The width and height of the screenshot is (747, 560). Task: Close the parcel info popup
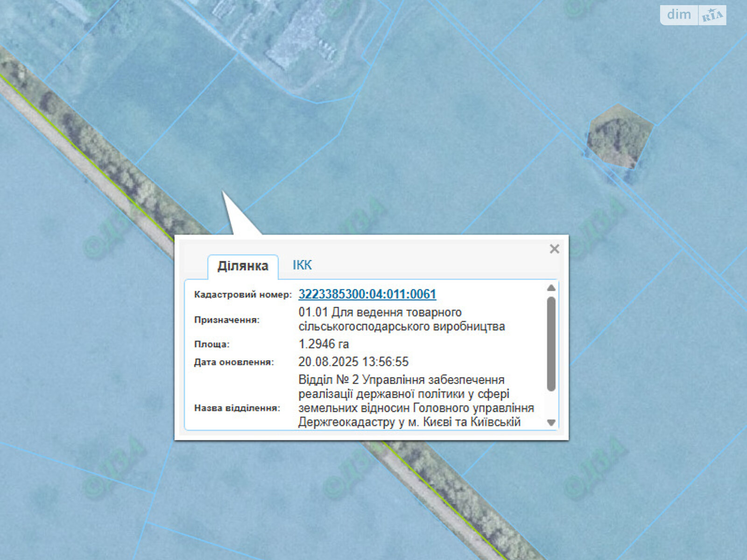(554, 249)
